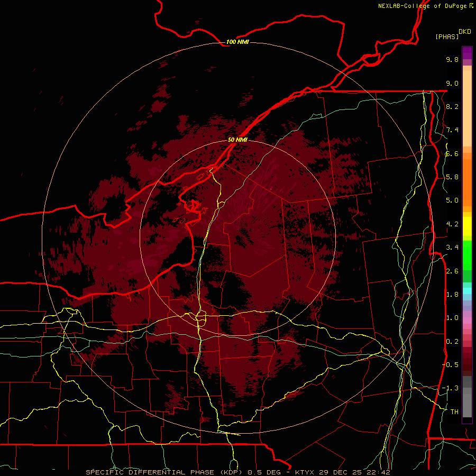Select the -1.3 value on the color scale
The width and height of the screenshot is (476, 476).
(451, 388)
